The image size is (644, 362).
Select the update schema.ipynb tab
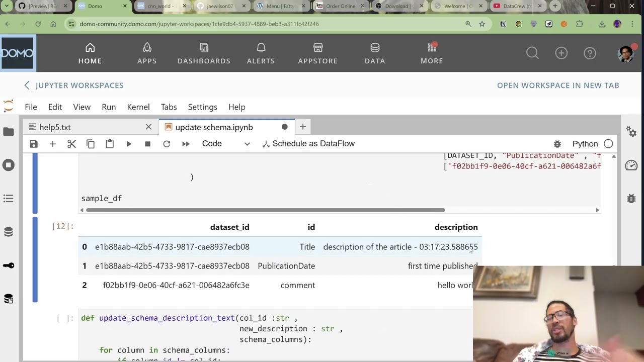pyautogui.click(x=226, y=127)
